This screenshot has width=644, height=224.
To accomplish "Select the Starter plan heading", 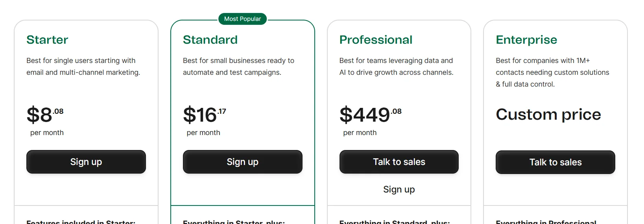I will tap(47, 40).
